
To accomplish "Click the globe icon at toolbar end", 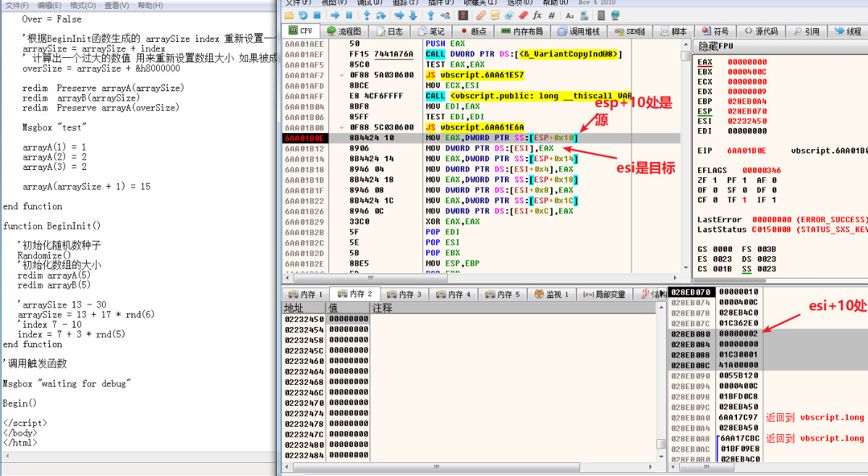I will (615, 14).
